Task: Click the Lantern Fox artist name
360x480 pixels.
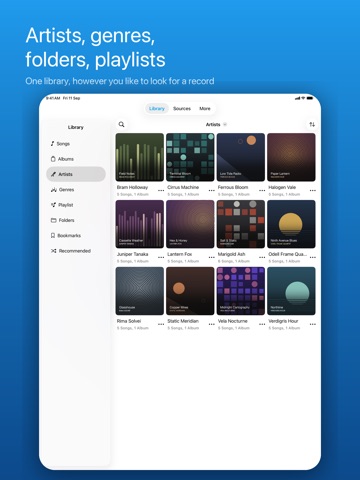Action: pos(180,254)
